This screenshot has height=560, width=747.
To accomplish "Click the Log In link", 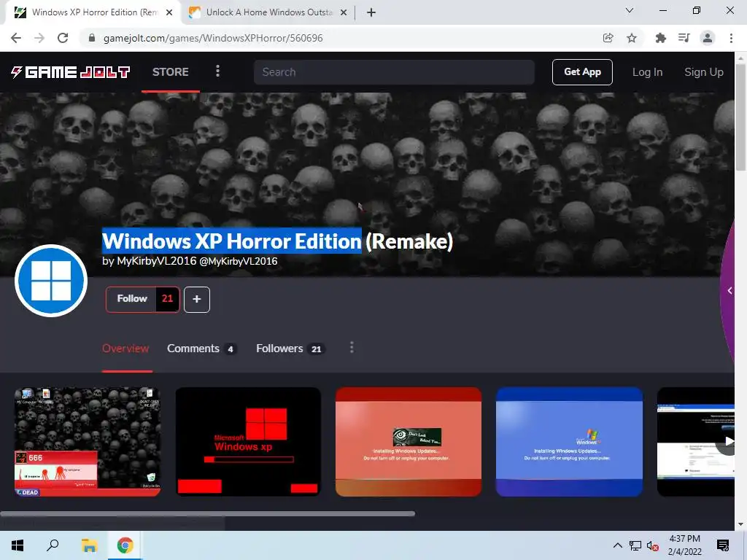I will pyautogui.click(x=648, y=72).
